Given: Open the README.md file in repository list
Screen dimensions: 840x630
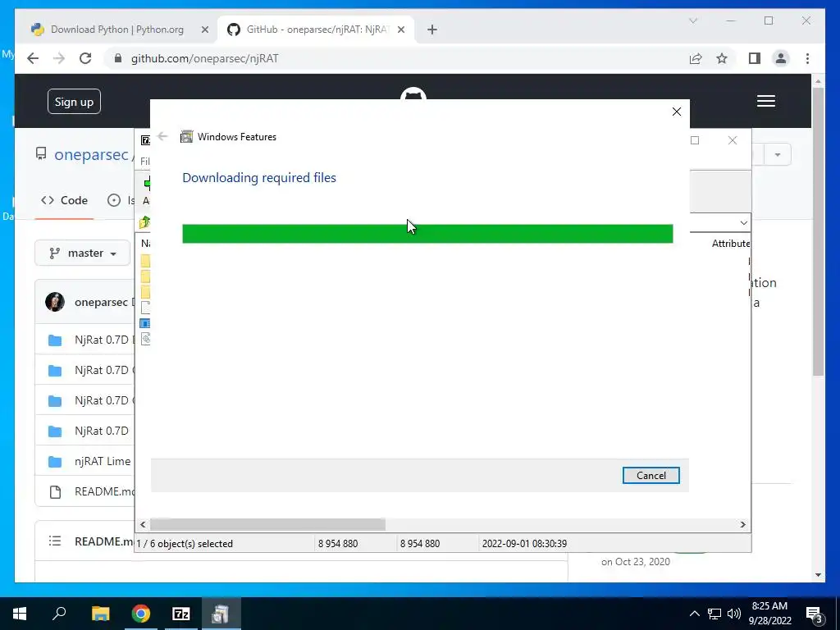Looking at the screenshot, I should [x=104, y=492].
